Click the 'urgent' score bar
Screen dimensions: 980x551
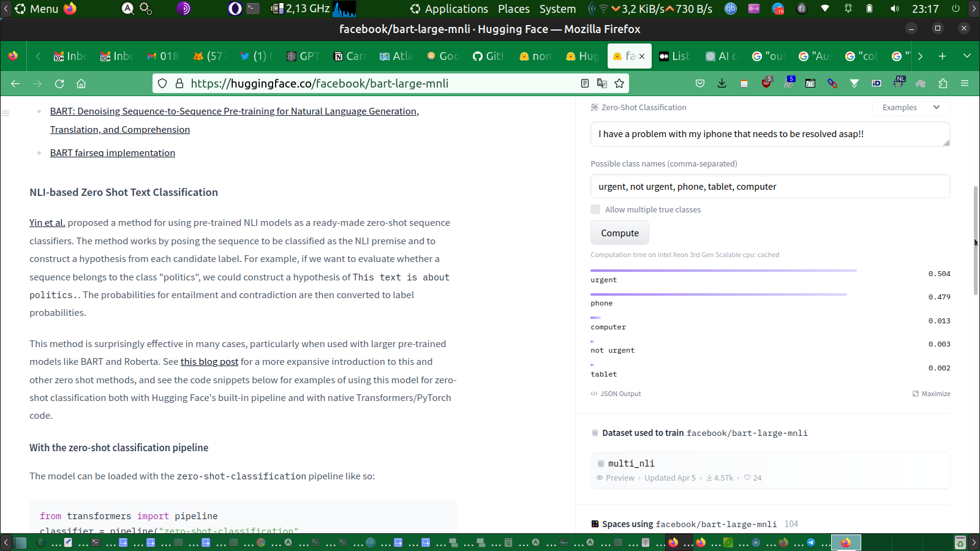pyautogui.click(x=723, y=271)
